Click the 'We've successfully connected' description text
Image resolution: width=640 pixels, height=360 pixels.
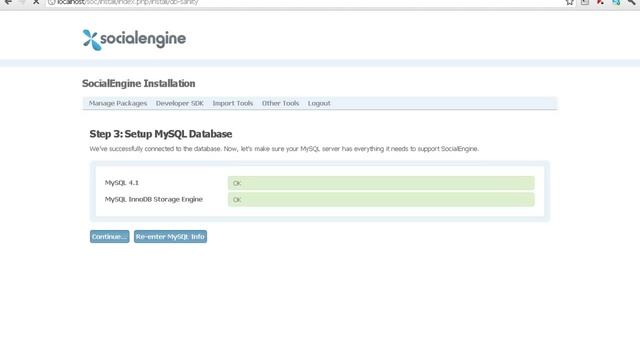pyautogui.click(x=284, y=149)
